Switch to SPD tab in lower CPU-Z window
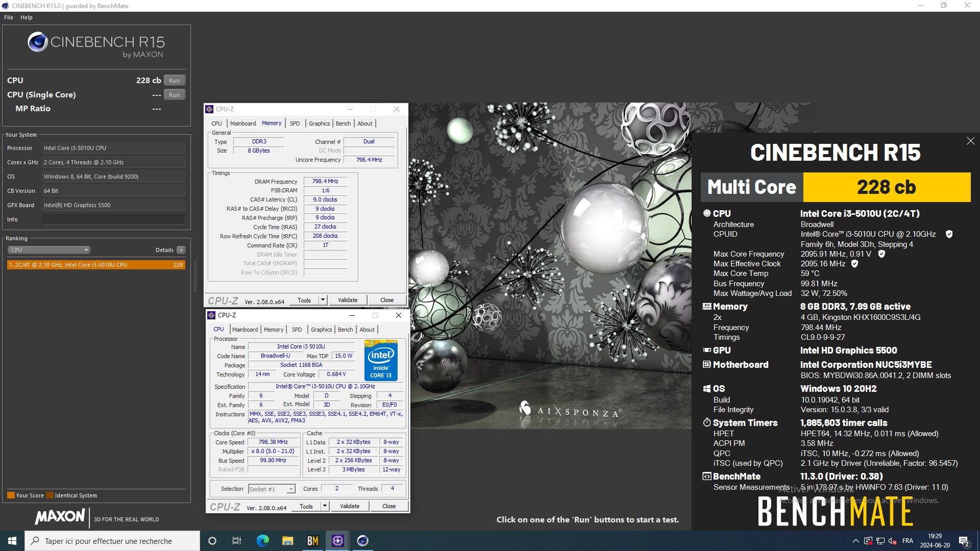The height and width of the screenshot is (551, 980). (297, 330)
